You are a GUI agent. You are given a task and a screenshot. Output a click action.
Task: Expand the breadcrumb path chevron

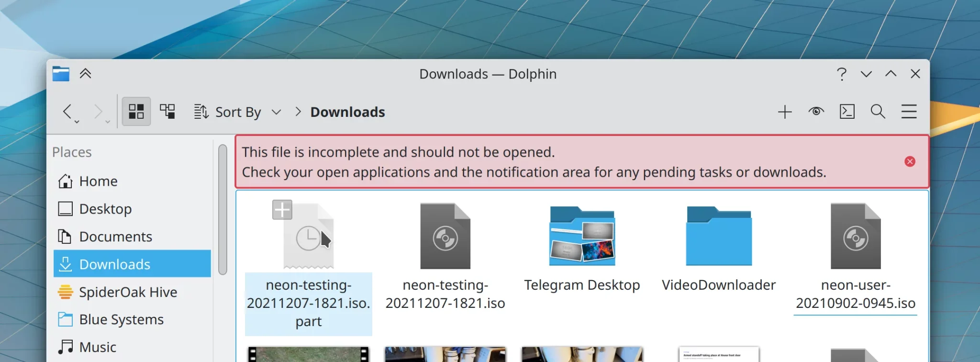click(298, 112)
